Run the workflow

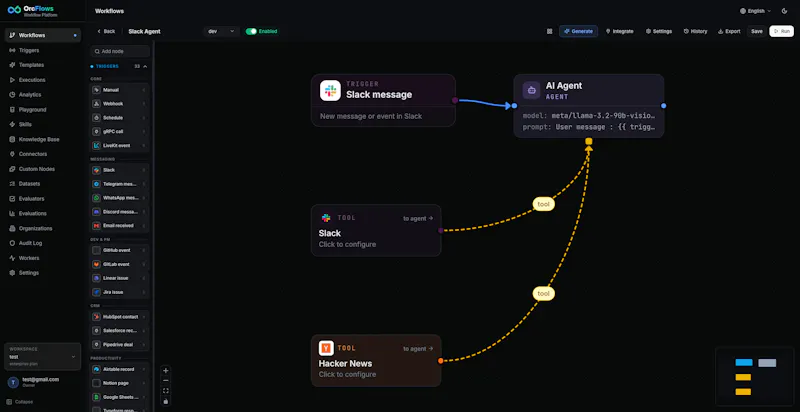click(x=781, y=31)
